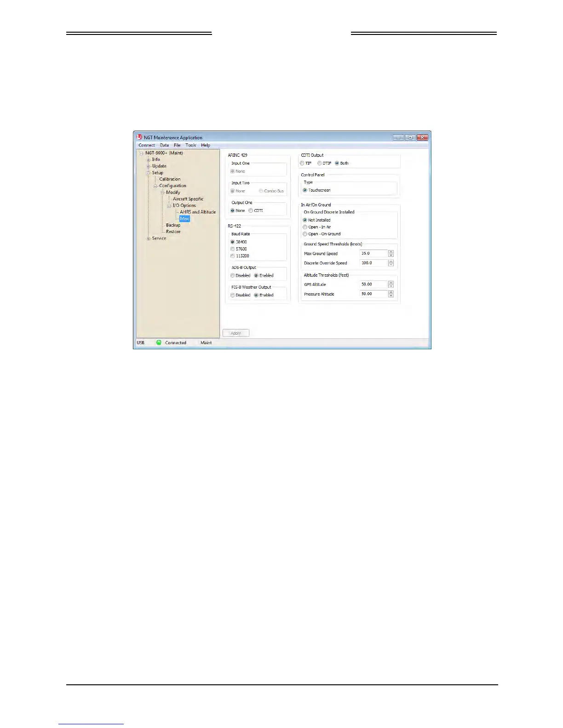
Task: Select Calibration in the tree
Action: [x=170, y=179]
